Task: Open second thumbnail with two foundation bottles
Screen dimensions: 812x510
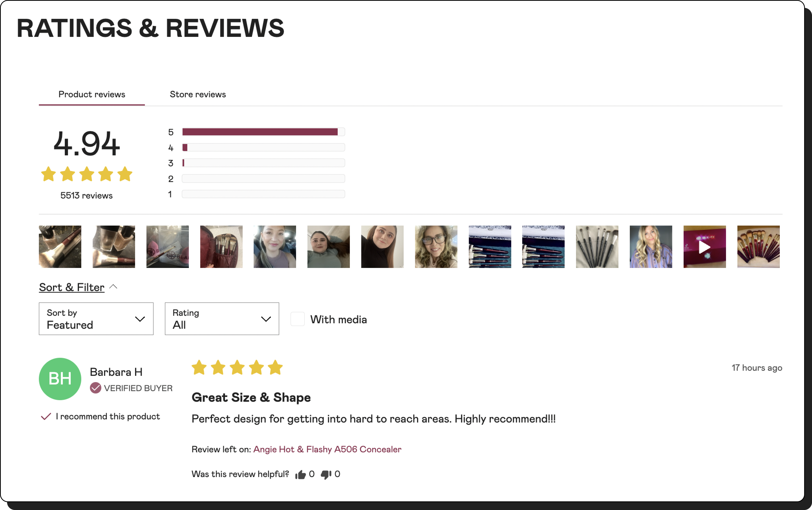Action: pyautogui.click(x=114, y=247)
